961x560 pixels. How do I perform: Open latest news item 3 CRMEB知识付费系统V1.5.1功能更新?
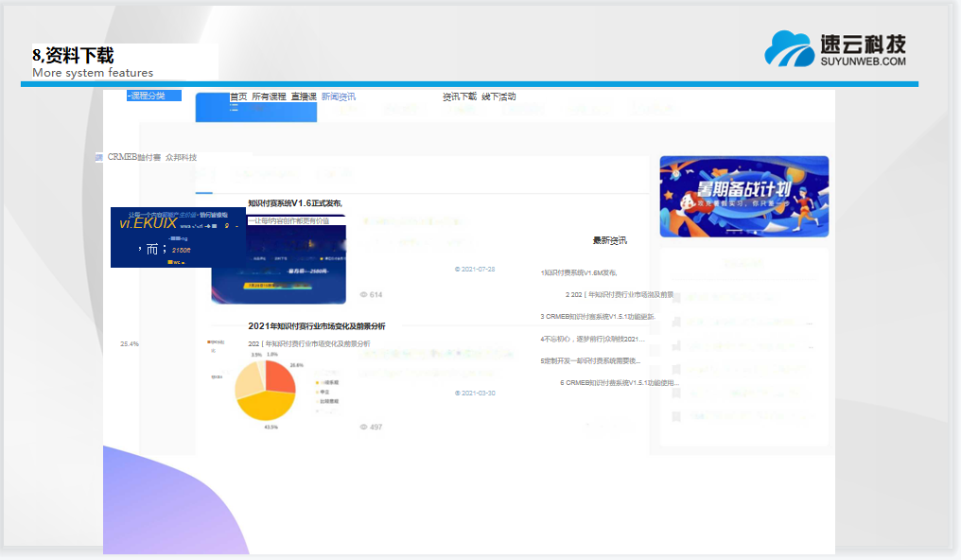click(597, 317)
